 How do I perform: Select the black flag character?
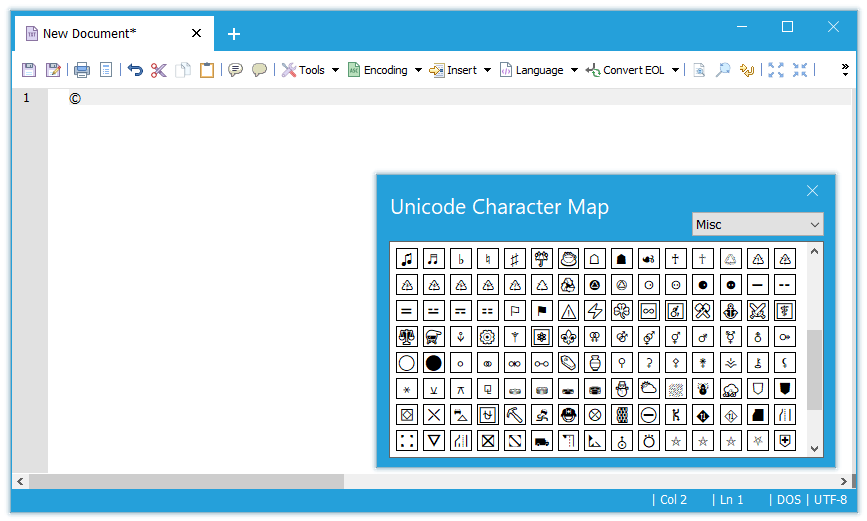click(x=542, y=310)
